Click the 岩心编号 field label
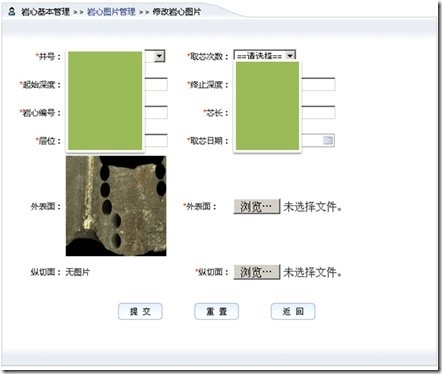Image resolution: width=442 pixels, height=374 pixels. 41,113
